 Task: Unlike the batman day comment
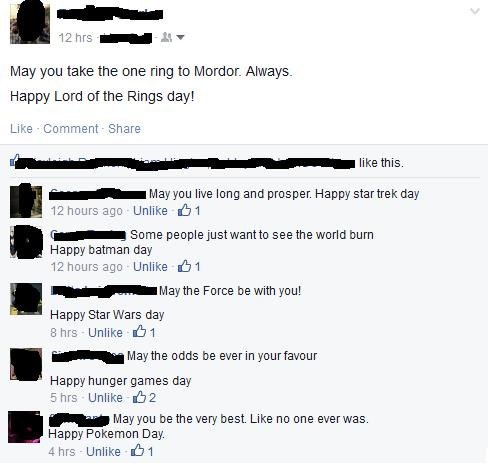[x=150, y=267]
